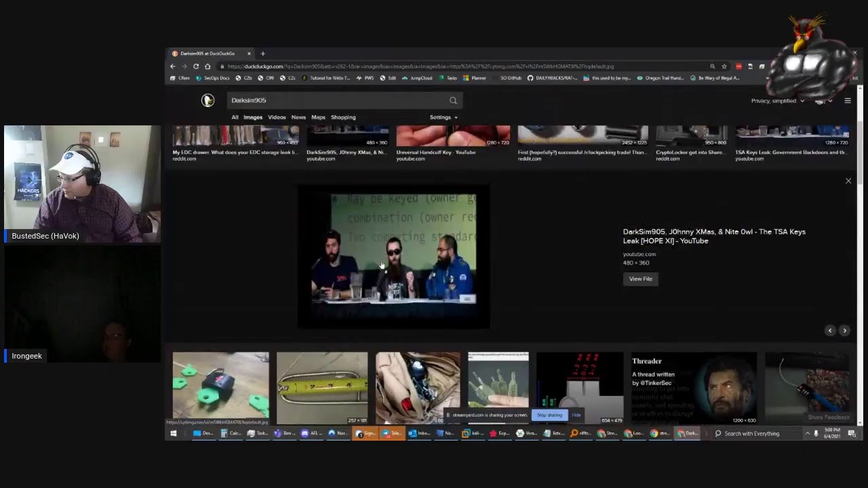This screenshot has width=868, height=488.
Task: Expand the Settings dropdown
Action: click(x=443, y=117)
